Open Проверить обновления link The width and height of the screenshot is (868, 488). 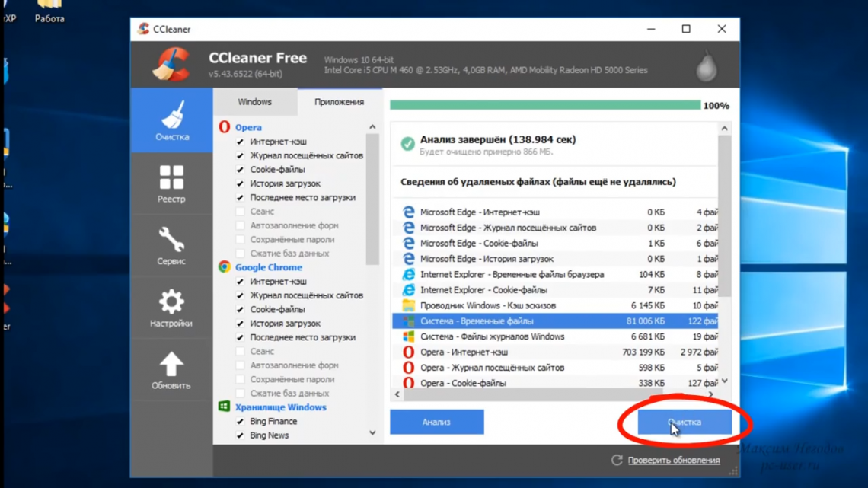click(674, 460)
